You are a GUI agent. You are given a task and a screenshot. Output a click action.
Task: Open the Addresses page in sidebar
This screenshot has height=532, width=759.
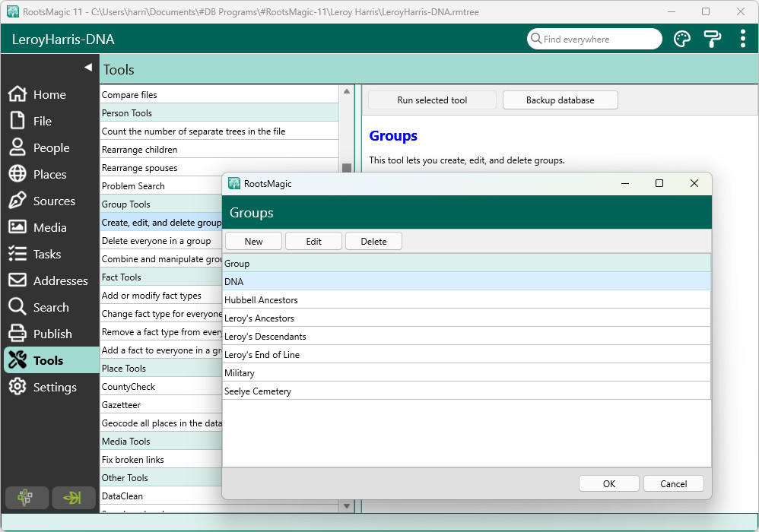click(x=50, y=280)
